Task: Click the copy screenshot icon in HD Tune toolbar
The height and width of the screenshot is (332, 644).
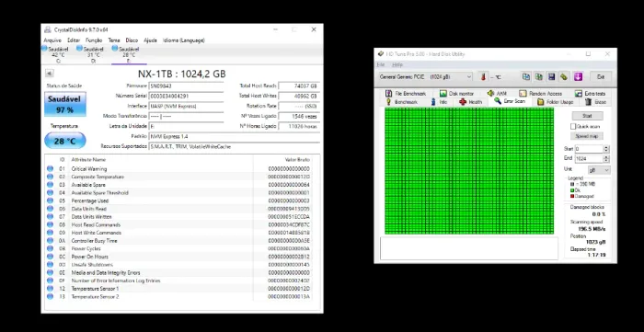Action: click(x=538, y=76)
